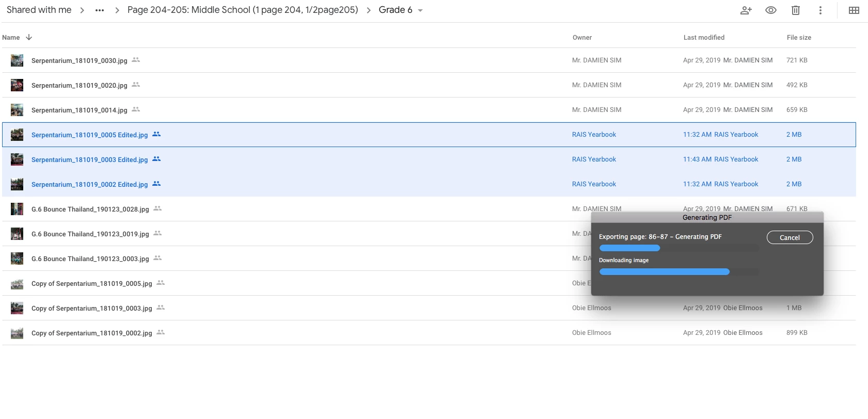Click shared icon beside Serpentarium_181019_0002 Edited.jpg

point(156,184)
